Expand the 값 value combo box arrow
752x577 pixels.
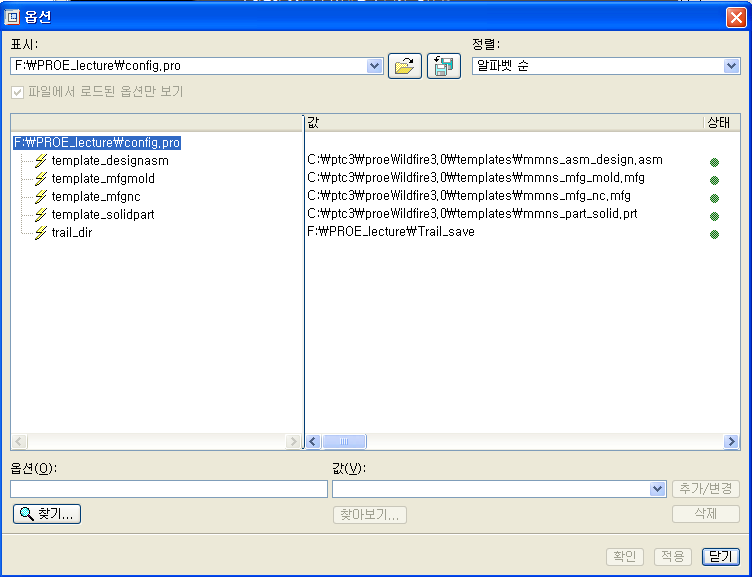657,489
